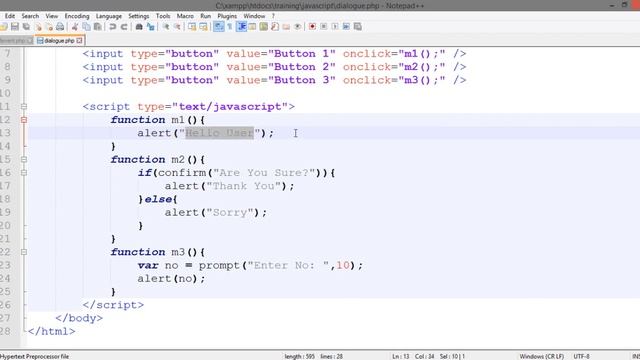This screenshot has height=360, width=640.
Task: Click the "Are You Sure?" string in code
Action: (264, 173)
